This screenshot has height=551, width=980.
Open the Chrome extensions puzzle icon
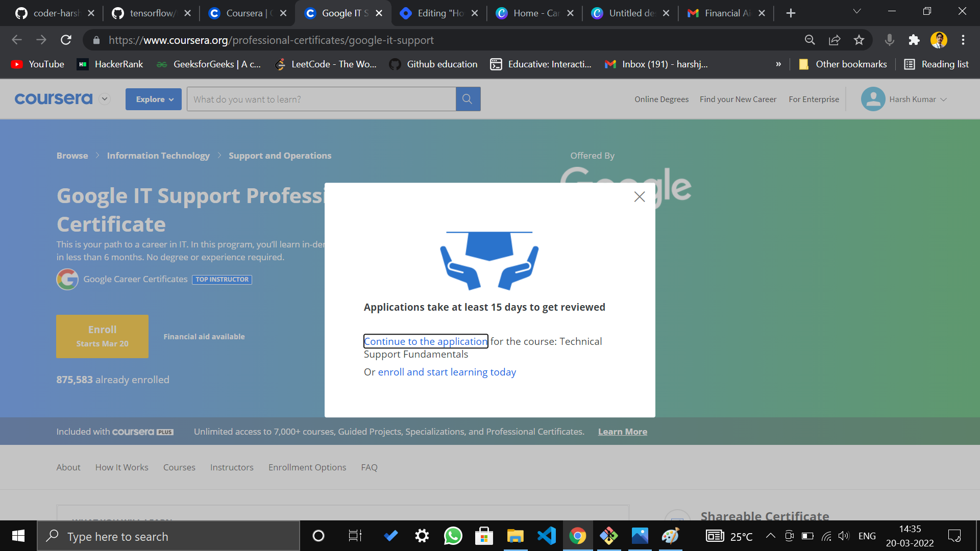(914, 40)
